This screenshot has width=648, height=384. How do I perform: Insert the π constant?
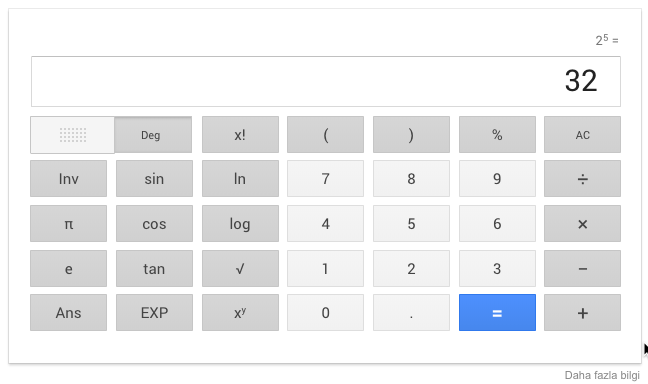point(69,224)
